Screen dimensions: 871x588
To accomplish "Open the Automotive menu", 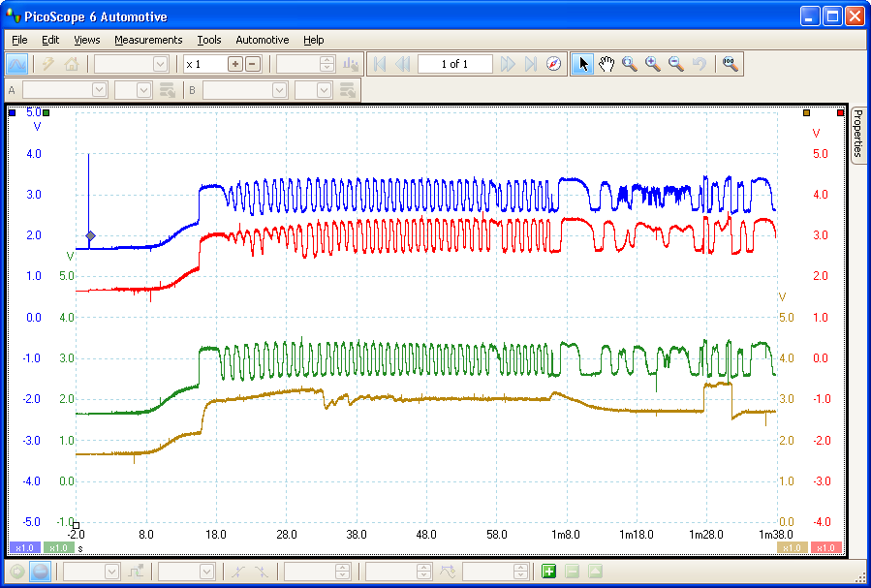I will coord(262,40).
